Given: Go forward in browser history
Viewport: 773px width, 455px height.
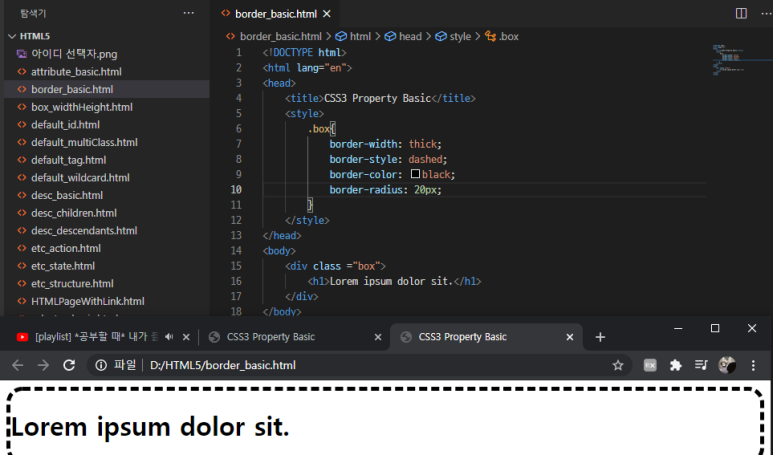Looking at the screenshot, I should click(43, 365).
